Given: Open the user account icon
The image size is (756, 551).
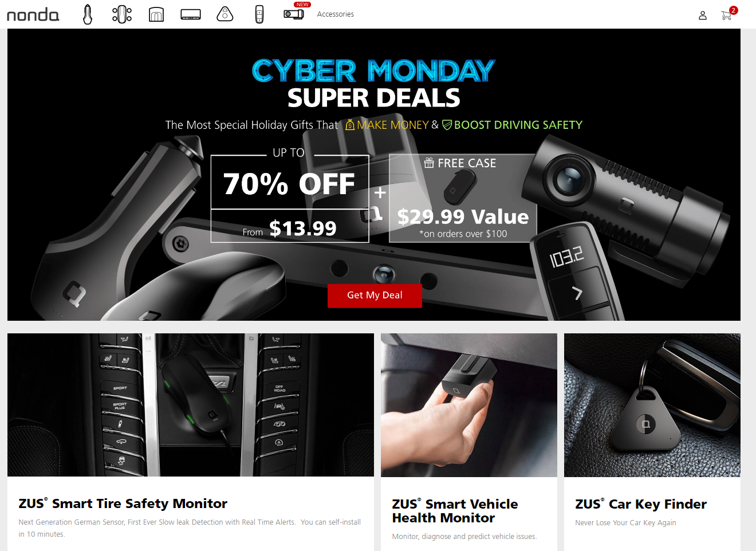Looking at the screenshot, I should (x=703, y=15).
